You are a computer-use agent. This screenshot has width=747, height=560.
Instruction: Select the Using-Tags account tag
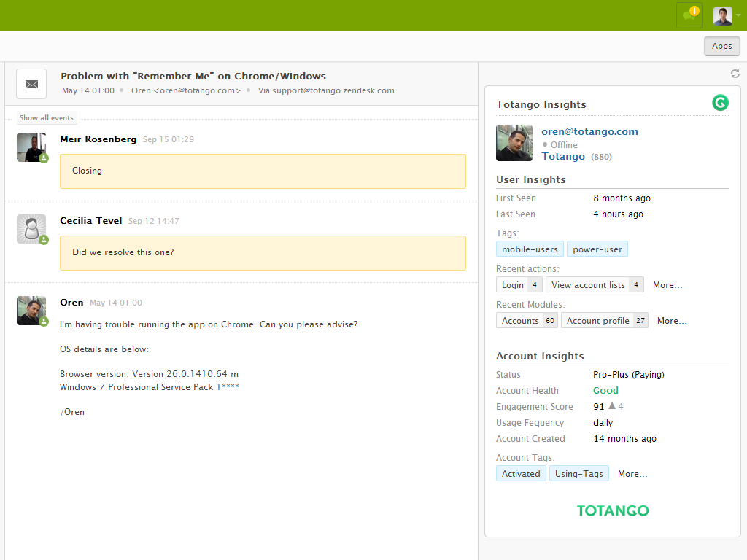click(x=578, y=474)
